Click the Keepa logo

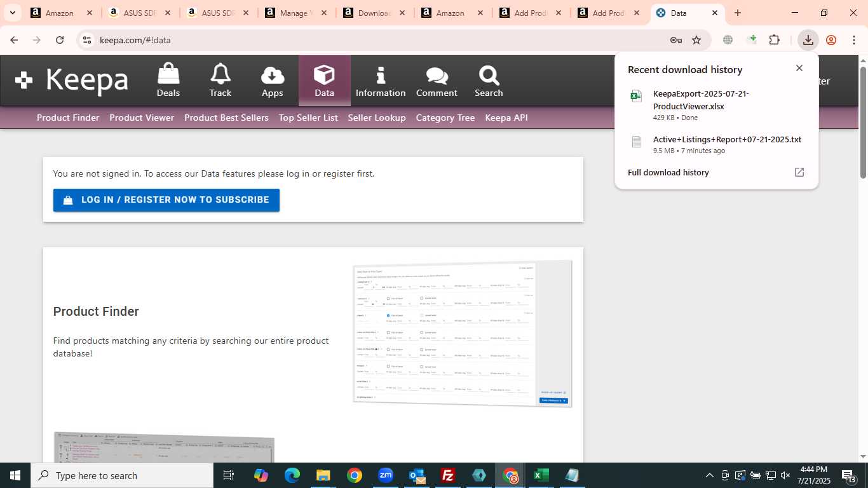pyautogui.click(x=72, y=80)
